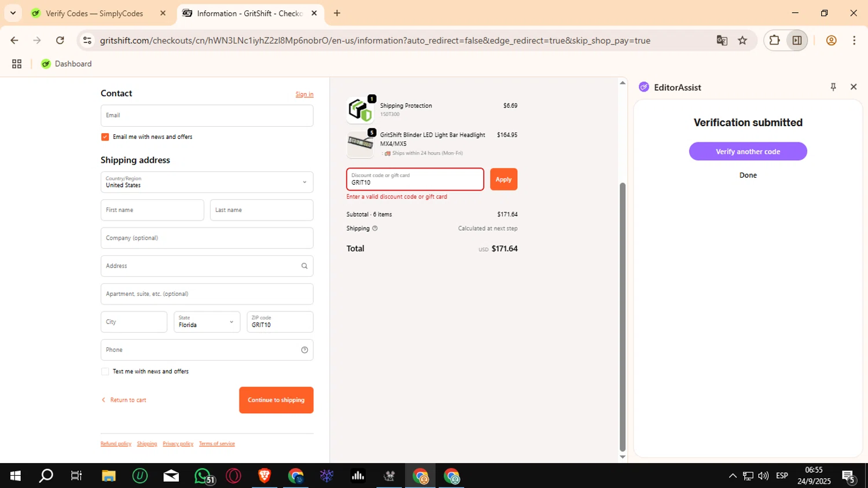868x488 pixels.
Task: Open the Privacy policy link
Action: coord(178,444)
